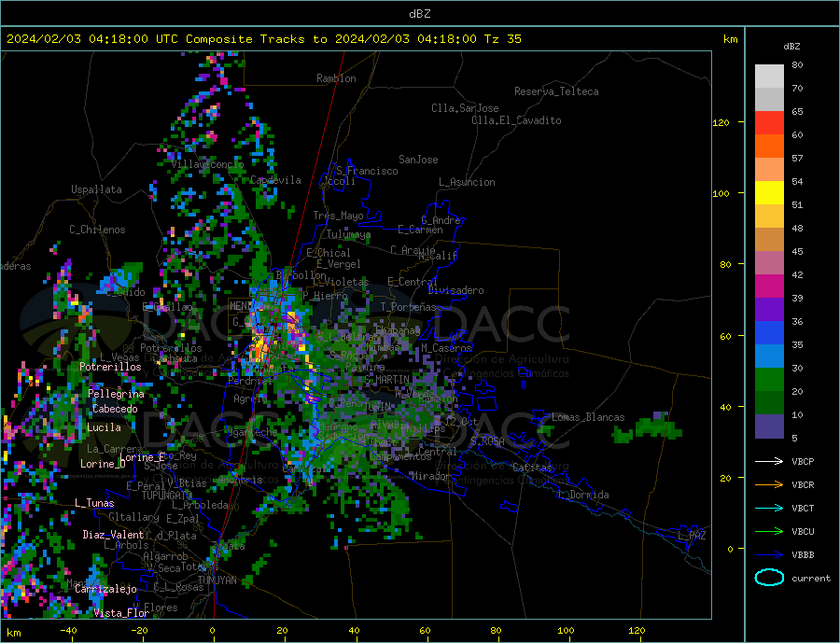840x643 pixels.
Task: Click the '57' value in dBZ legend
Action: 797,158
